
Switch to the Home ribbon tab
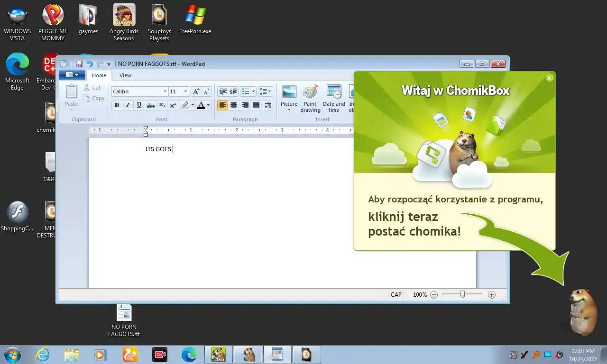(99, 75)
